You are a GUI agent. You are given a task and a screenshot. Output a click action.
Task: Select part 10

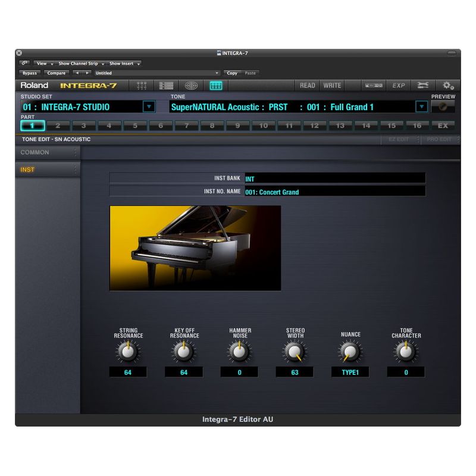click(264, 126)
